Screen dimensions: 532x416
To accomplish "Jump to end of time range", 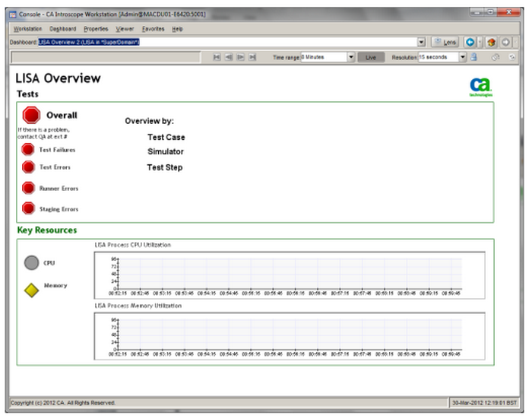I will pos(252,57).
